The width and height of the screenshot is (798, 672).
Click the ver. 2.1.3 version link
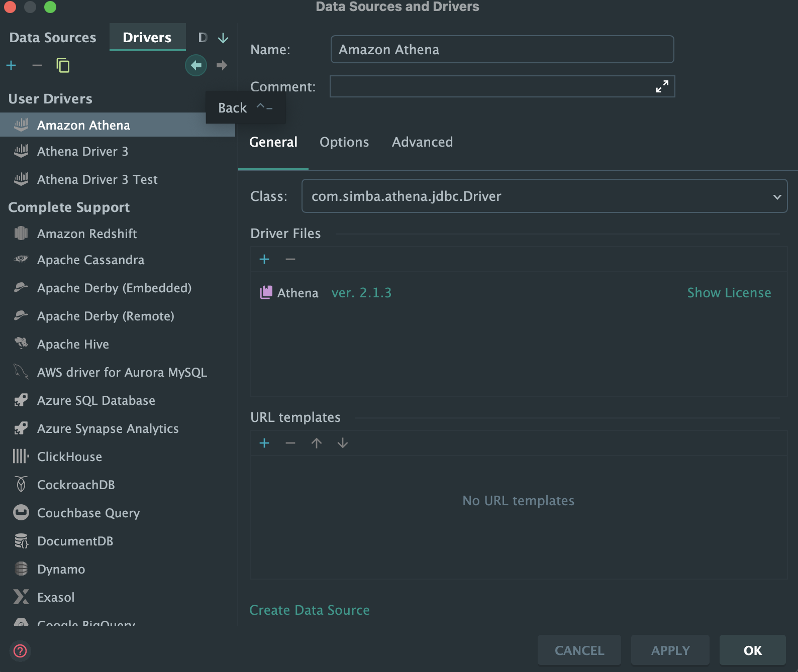click(x=361, y=293)
